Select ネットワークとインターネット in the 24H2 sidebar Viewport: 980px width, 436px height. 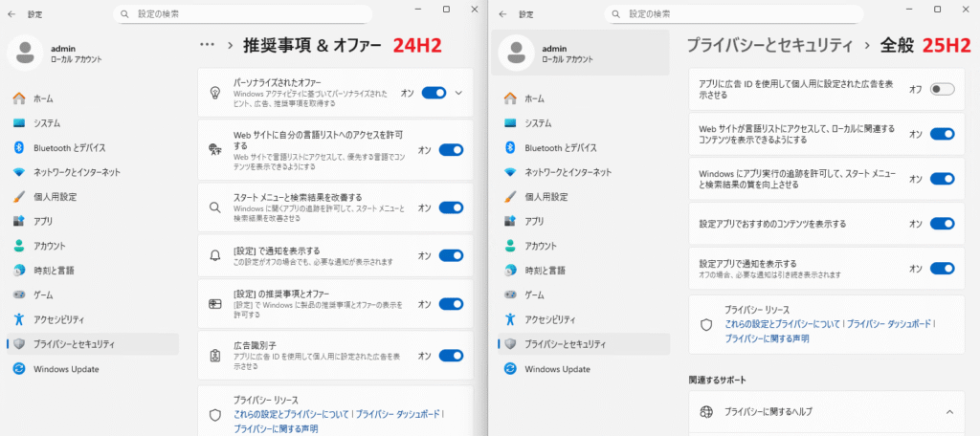pos(77,172)
